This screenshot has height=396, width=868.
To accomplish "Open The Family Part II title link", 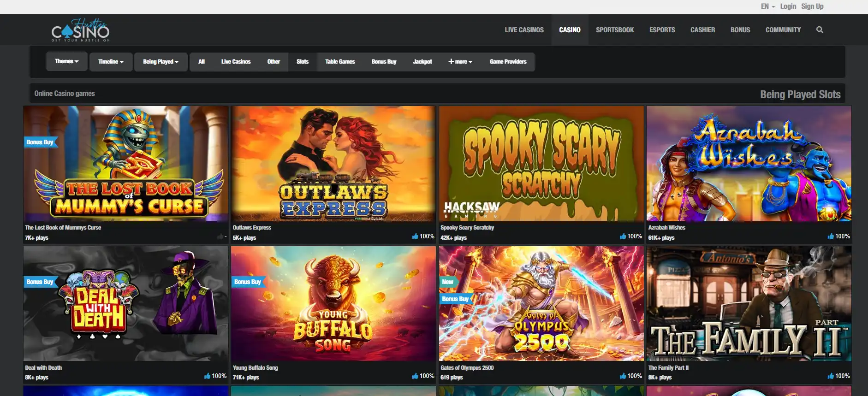I will pyautogui.click(x=668, y=367).
